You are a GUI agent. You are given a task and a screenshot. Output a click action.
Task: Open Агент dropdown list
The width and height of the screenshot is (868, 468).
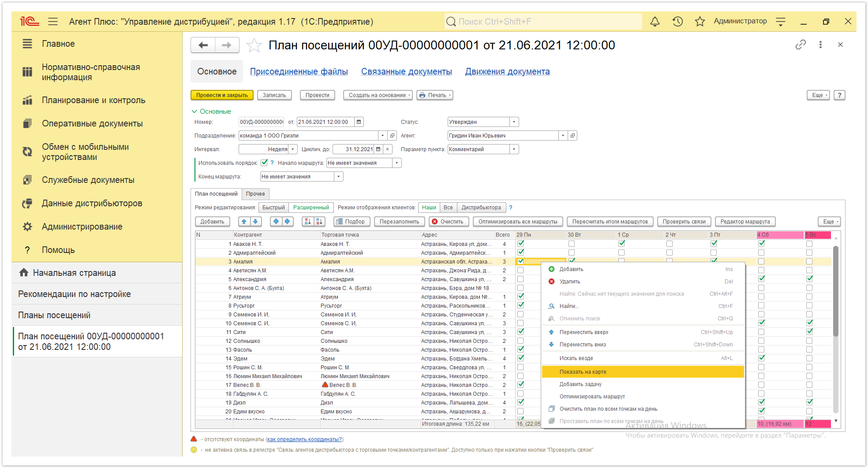pos(563,136)
